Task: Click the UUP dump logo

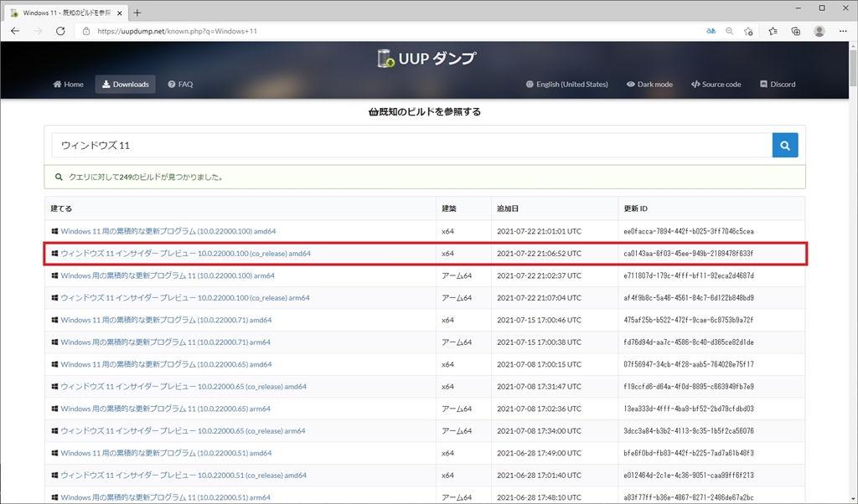Action: pyautogui.click(x=426, y=58)
